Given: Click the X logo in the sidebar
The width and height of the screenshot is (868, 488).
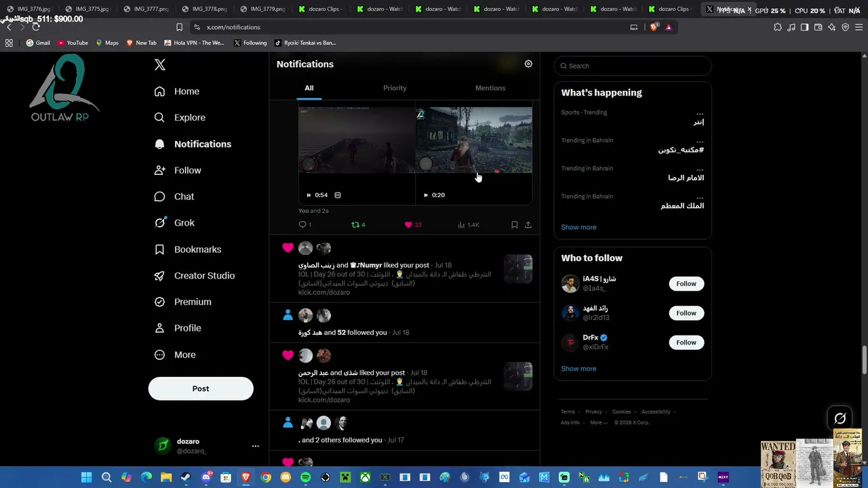Looking at the screenshot, I should [x=160, y=64].
